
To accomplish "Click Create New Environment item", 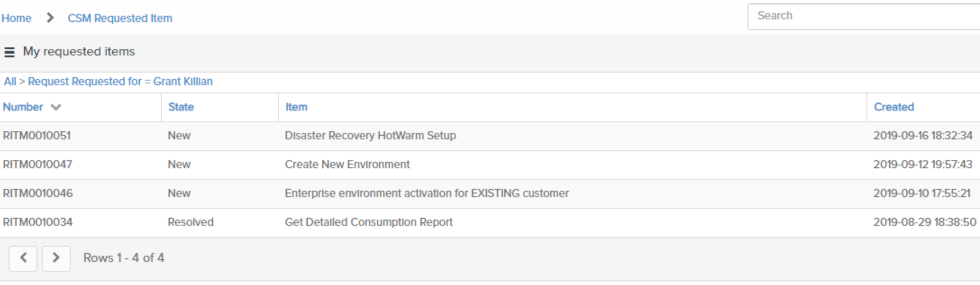I will (x=347, y=165).
